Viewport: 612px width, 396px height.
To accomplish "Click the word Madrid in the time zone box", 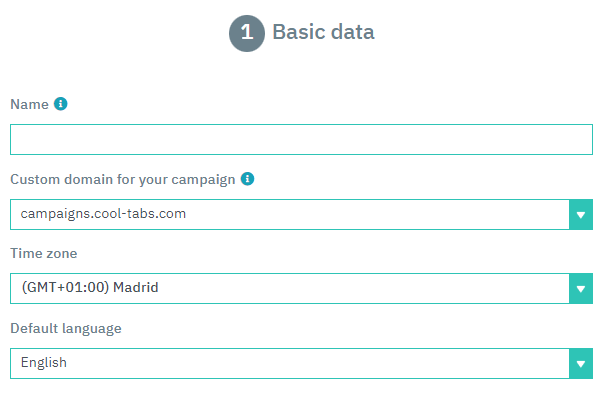I will pyautogui.click(x=135, y=288).
